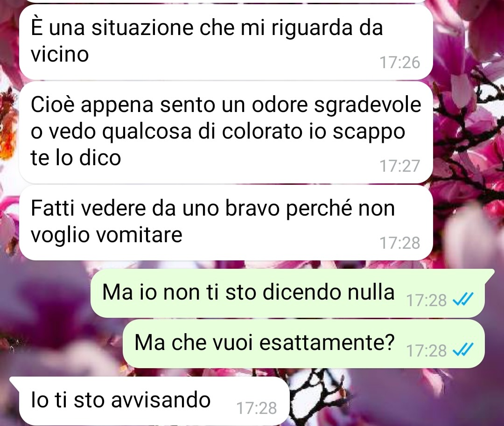Select the sent message 'Ma io non ti sto dicendo nulla'
Viewport: 504px width, 426px height.
[x=288, y=293]
